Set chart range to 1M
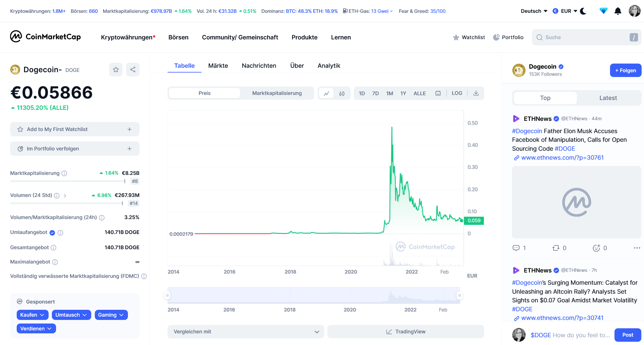Viewport: 644px width, 345px height. click(x=389, y=93)
